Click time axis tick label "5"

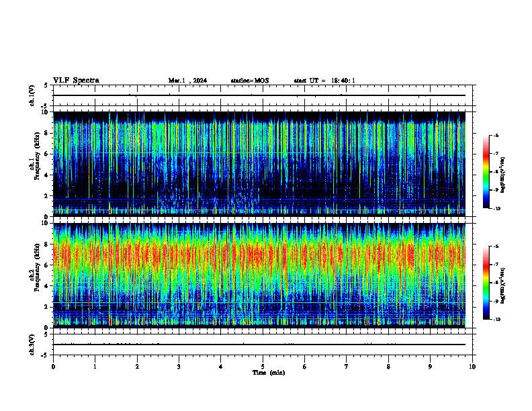263,367
